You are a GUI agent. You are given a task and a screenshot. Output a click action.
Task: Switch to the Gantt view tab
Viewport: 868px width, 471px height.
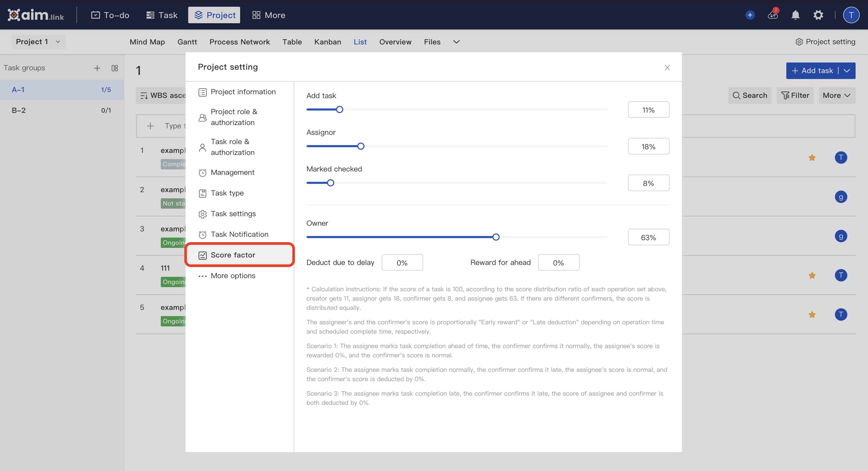[187, 42]
